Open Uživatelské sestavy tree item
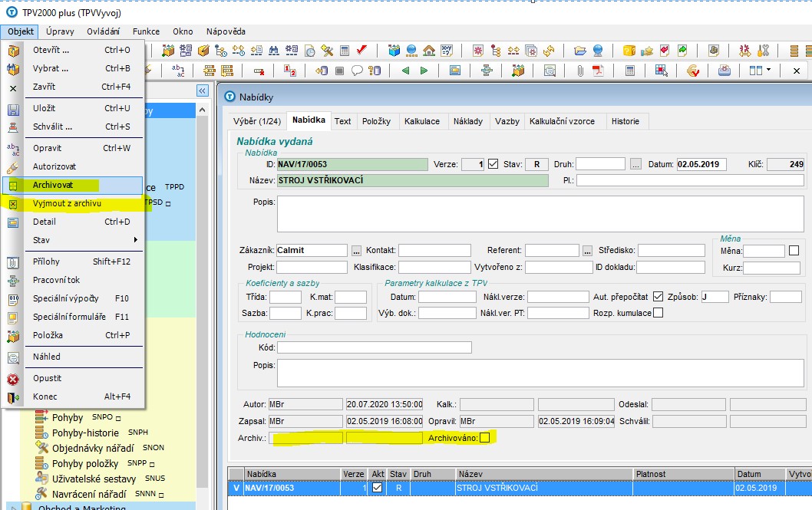The height and width of the screenshot is (510, 812). (94, 479)
